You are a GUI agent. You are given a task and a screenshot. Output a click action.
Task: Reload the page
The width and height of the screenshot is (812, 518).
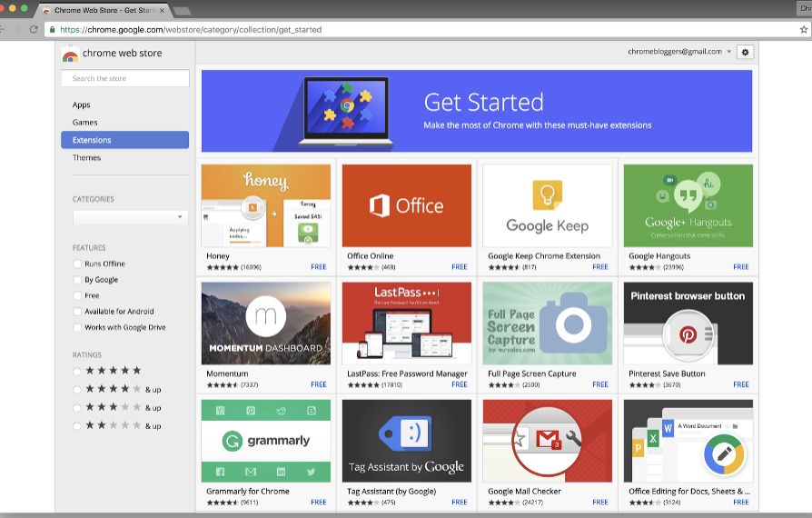coord(34,29)
